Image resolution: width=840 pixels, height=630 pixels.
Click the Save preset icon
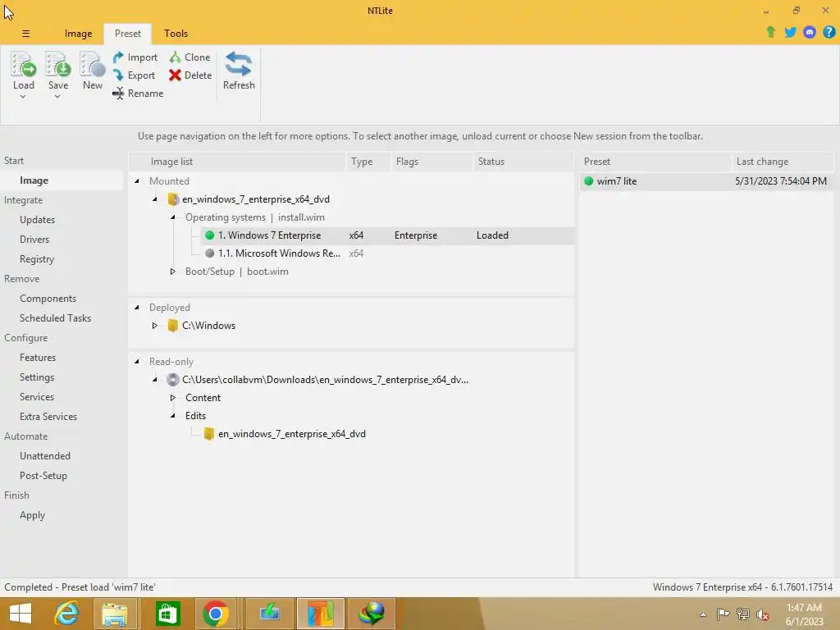click(x=58, y=64)
